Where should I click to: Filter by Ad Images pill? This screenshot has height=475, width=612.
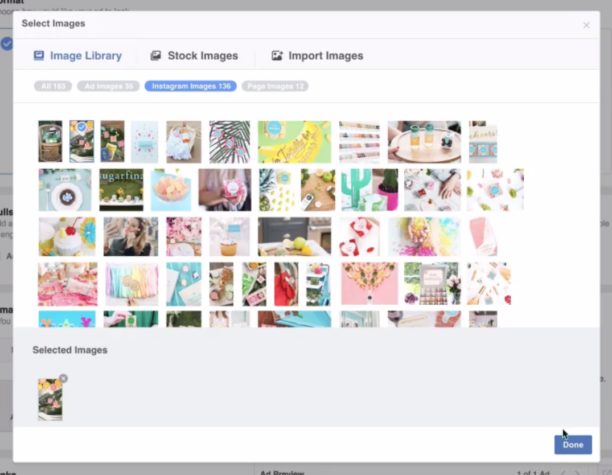[x=108, y=86]
